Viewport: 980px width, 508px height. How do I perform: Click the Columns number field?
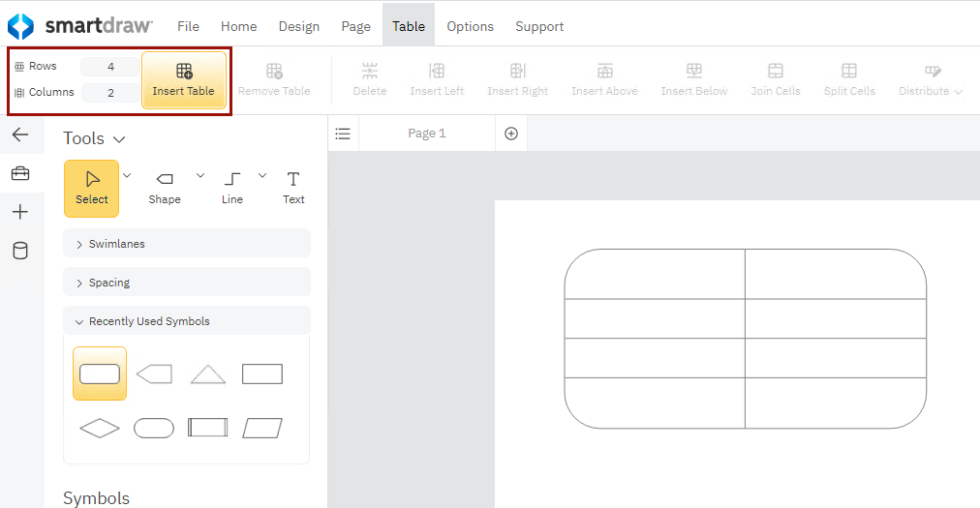[110, 93]
